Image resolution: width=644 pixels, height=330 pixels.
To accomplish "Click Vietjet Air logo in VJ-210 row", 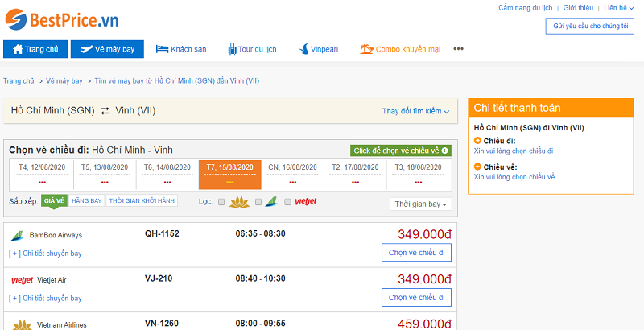I will pyautogui.click(x=22, y=280).
